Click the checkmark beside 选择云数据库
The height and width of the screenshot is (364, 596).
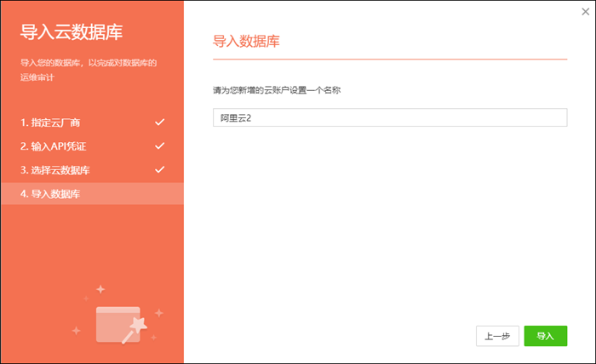pos(159,170)
